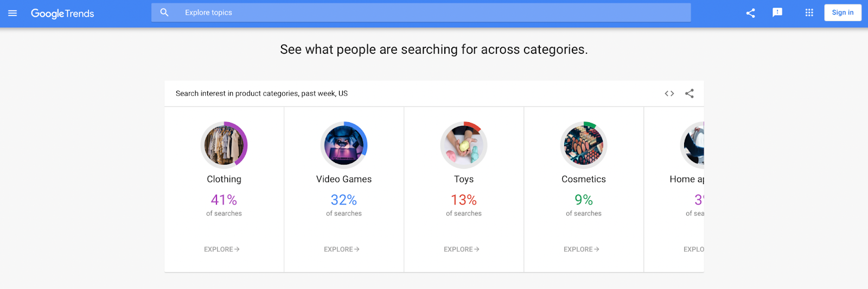Share the product categories widget
Screen dimensions: 868x289
tap(690, 93)
